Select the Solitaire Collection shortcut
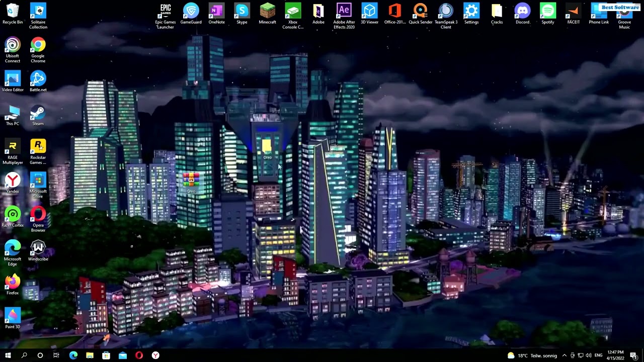Image resolution: width=644 pixels, height=362 pixels. [x=38, y=16]
